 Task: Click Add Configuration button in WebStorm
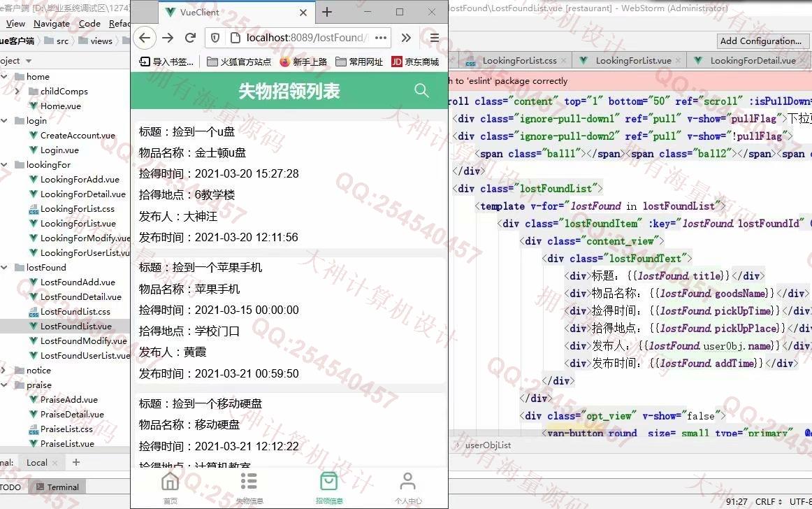[761, 41]
